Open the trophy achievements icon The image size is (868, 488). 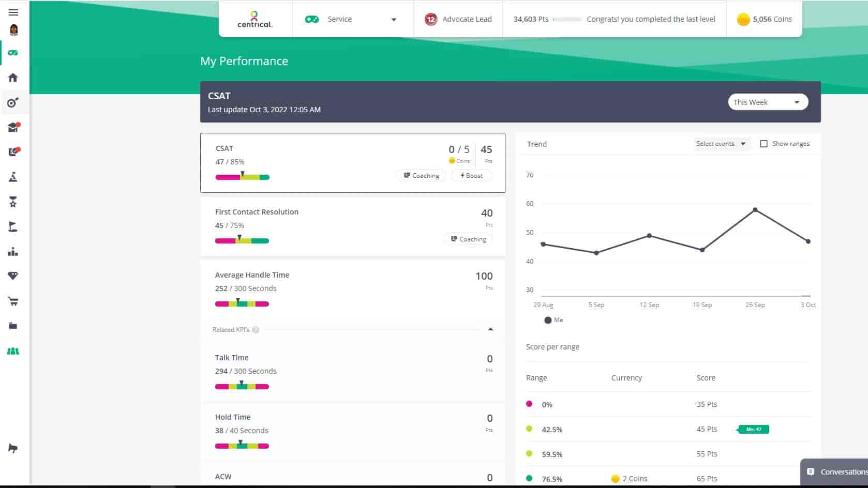[x=13, y=202]
